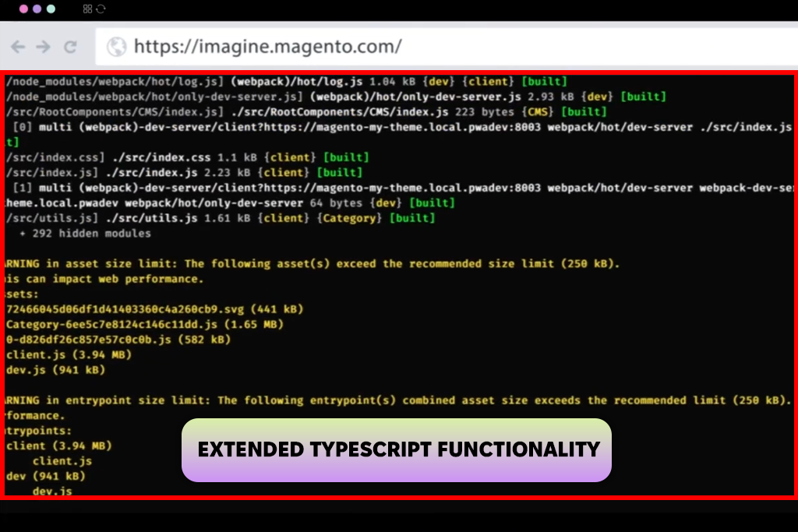Click the purple window control dot
The width and height of the screenshot is (798, 532).
[37, 9]
